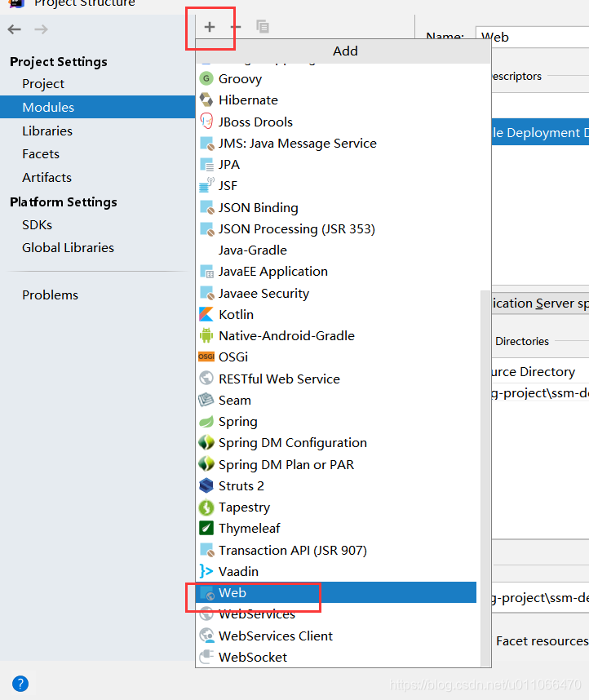Image resolution: width=589 pixels, height=700 pixels.
Task: Go forward with the right arrow
Action: click(41, 29)
